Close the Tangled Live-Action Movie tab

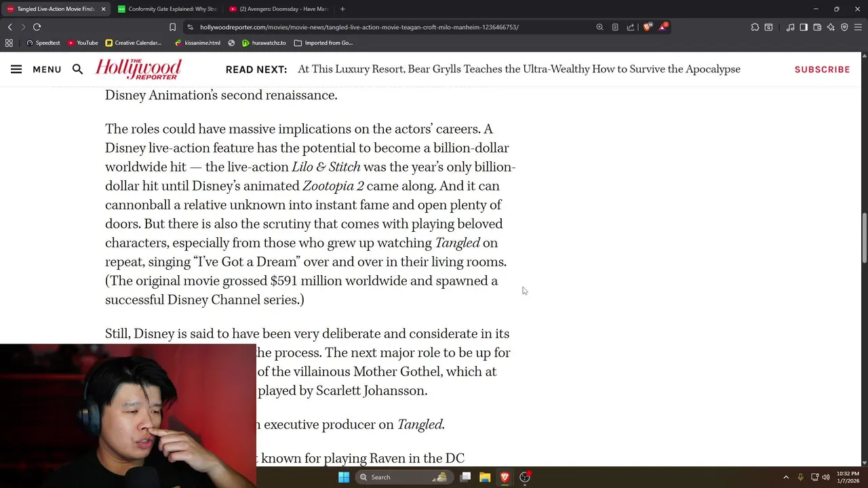pos(103,9)
